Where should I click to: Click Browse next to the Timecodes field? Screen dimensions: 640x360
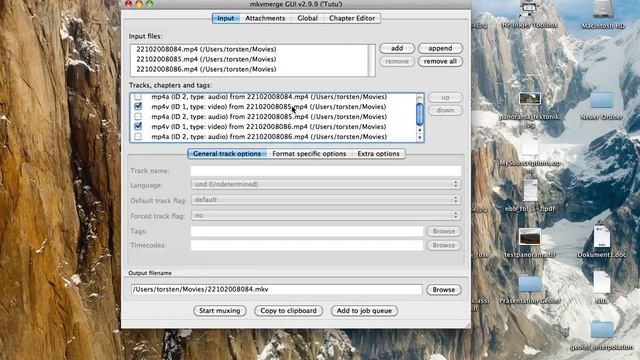[444, 245]
